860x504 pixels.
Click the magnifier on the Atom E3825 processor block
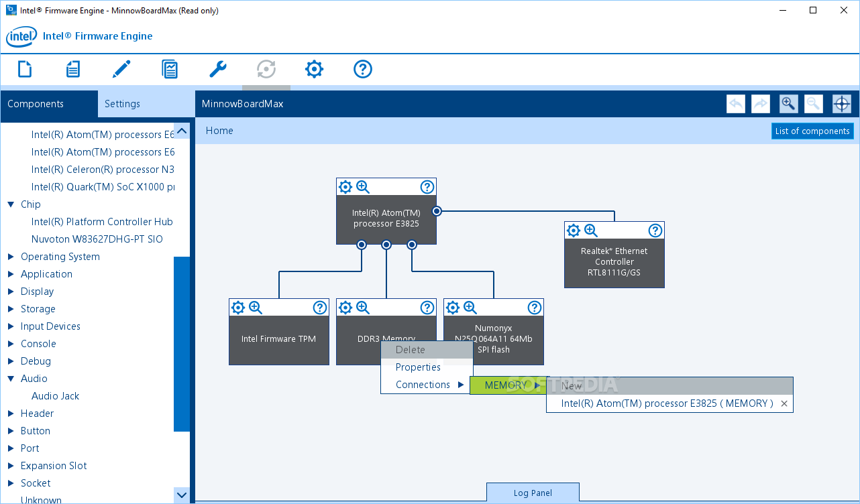[363, 187]
